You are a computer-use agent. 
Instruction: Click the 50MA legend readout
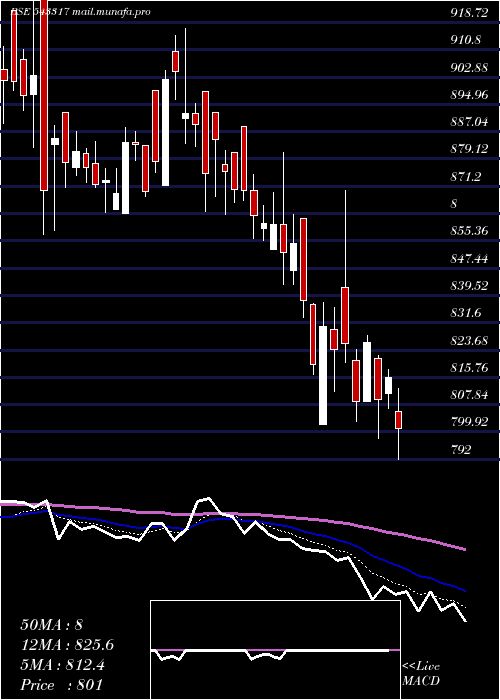(51, 625)
